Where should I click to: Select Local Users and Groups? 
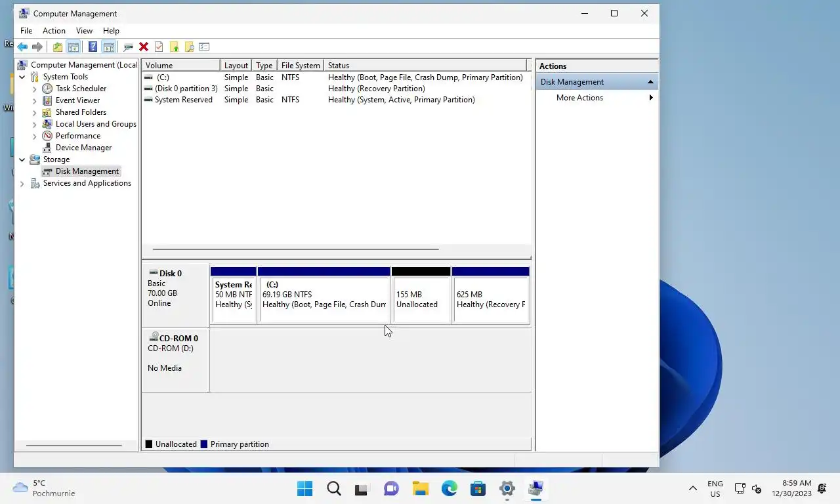(96, 124)
